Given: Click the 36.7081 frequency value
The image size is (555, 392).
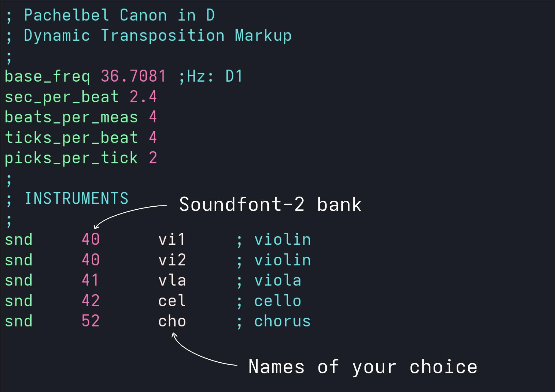Looking at the screenshot, I should tap(133, 76).
